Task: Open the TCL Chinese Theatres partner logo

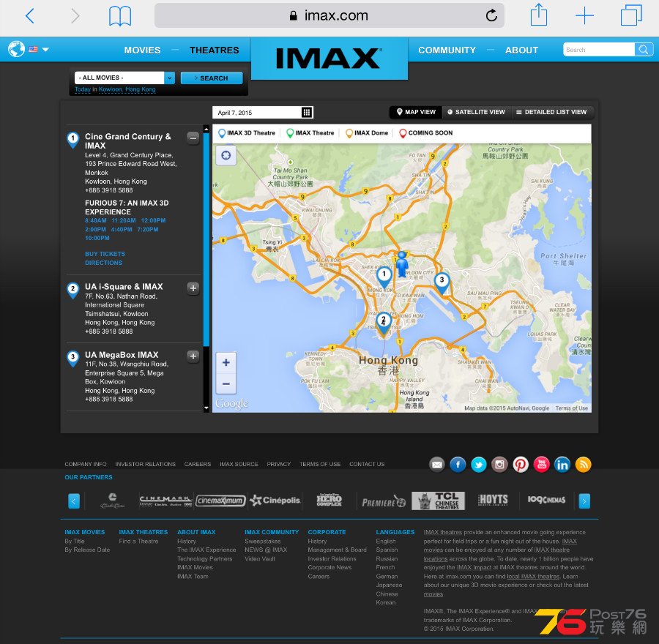Action: click(438, 501)
